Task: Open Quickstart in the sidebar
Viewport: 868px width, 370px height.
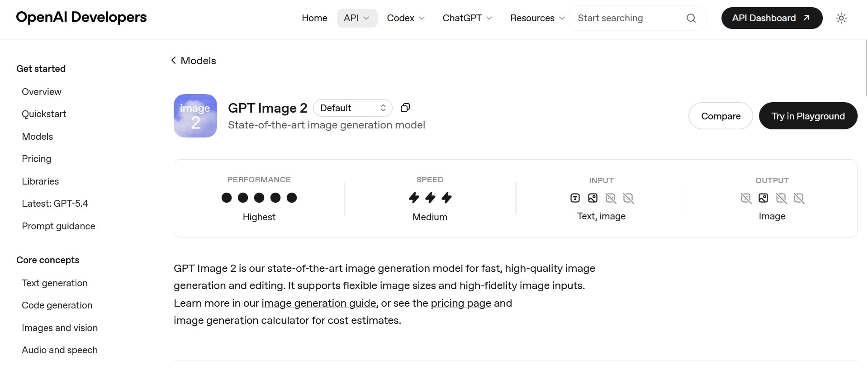Action: click(44, 114)
